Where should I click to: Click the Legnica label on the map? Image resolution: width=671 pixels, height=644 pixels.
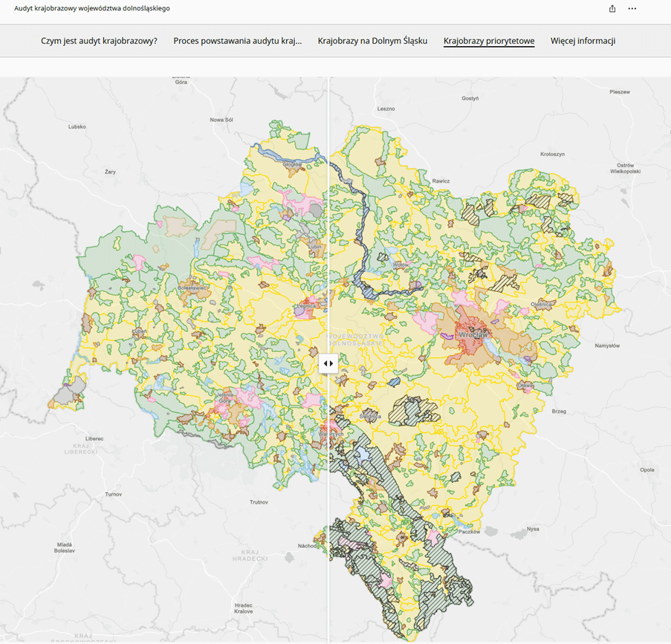306,305
